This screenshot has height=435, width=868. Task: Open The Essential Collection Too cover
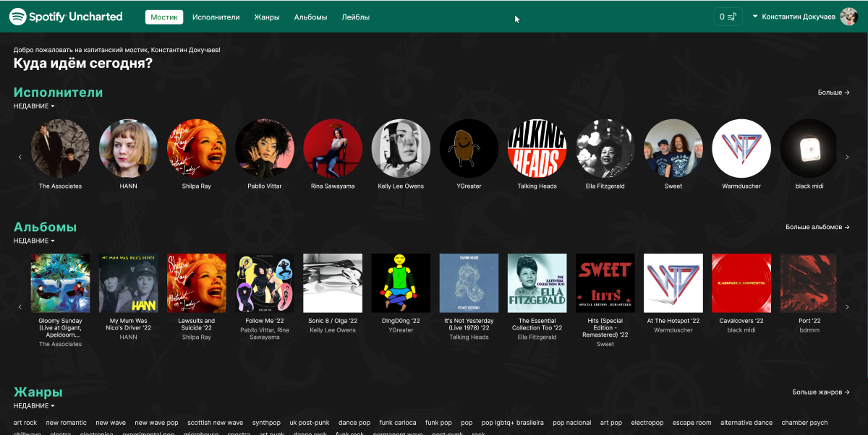point(537,283)
